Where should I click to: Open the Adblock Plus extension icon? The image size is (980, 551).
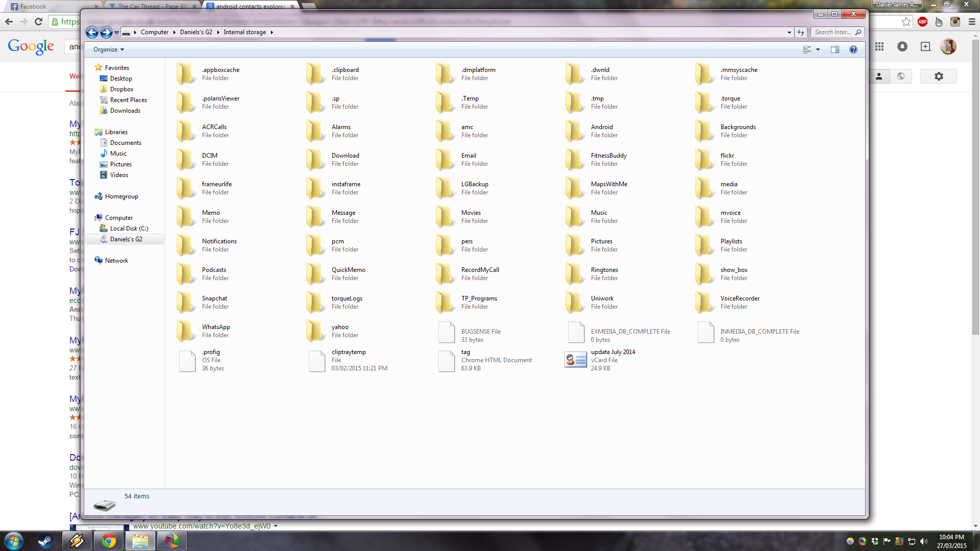922,21
